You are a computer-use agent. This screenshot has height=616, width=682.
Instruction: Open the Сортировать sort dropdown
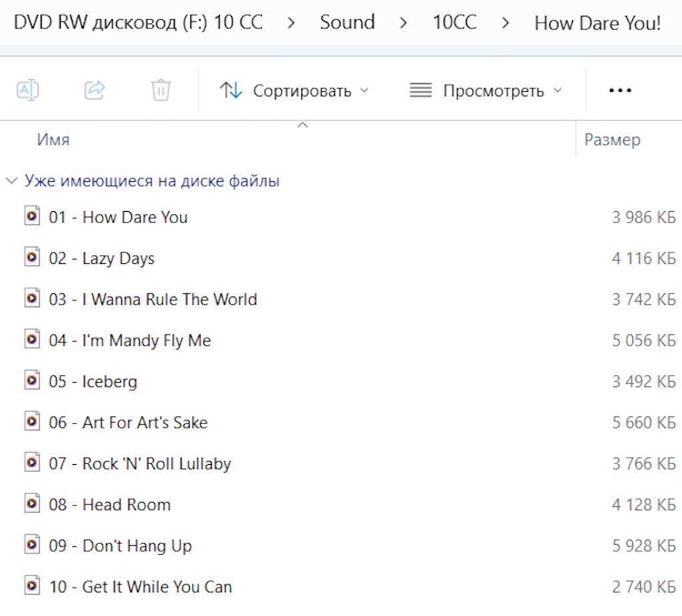point(294,91)
